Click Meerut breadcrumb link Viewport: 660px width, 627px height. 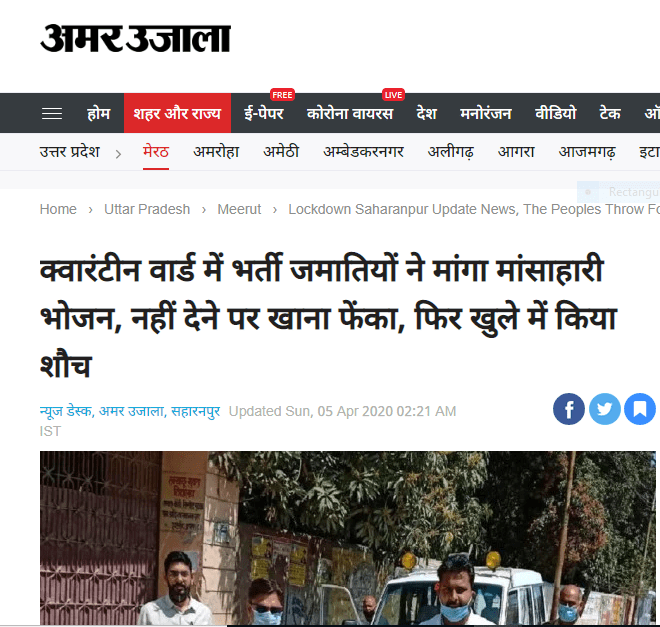[x=239, y=209]
